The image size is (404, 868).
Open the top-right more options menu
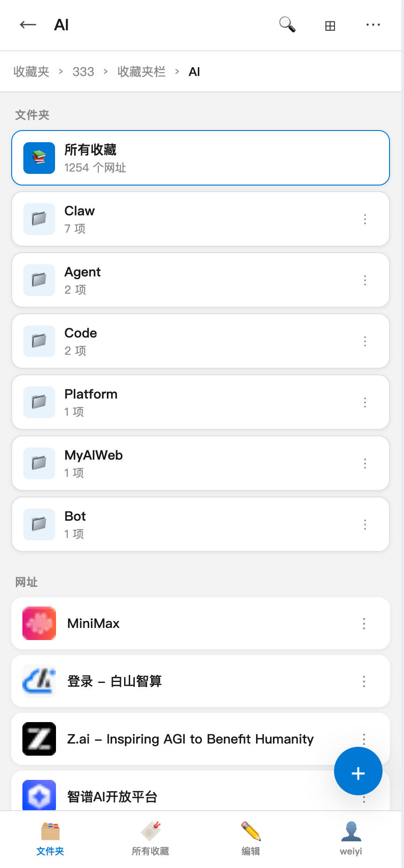[373, 25]
